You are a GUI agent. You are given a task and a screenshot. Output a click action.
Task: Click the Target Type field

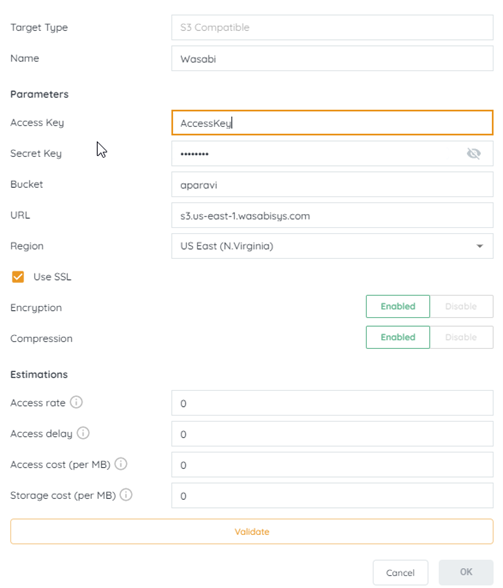(x=332, y=27)
